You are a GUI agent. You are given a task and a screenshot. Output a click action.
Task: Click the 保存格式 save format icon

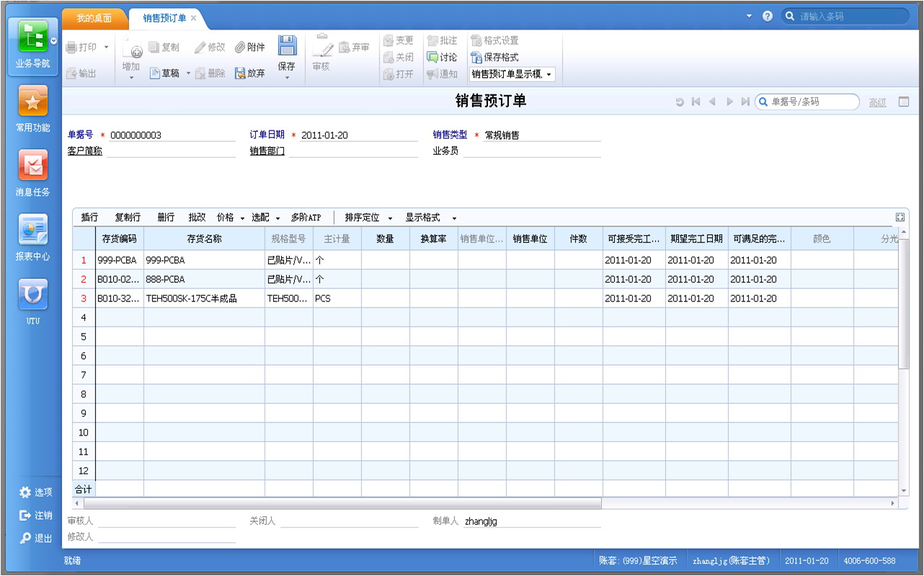pyautogui.click(x=476, y=58)
